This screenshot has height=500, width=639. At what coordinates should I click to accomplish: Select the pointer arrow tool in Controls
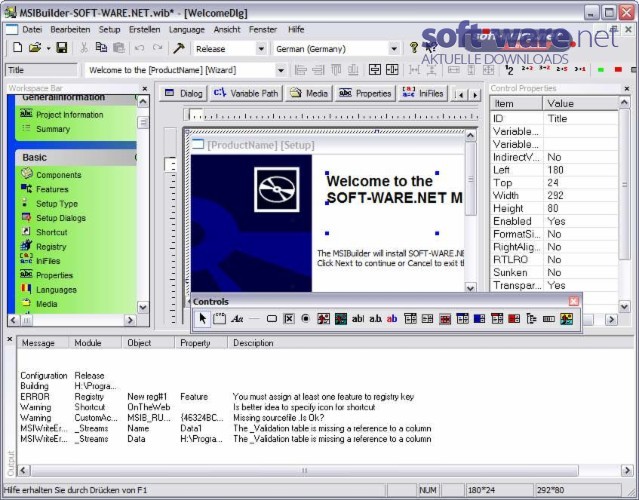(x=203, y=319)
